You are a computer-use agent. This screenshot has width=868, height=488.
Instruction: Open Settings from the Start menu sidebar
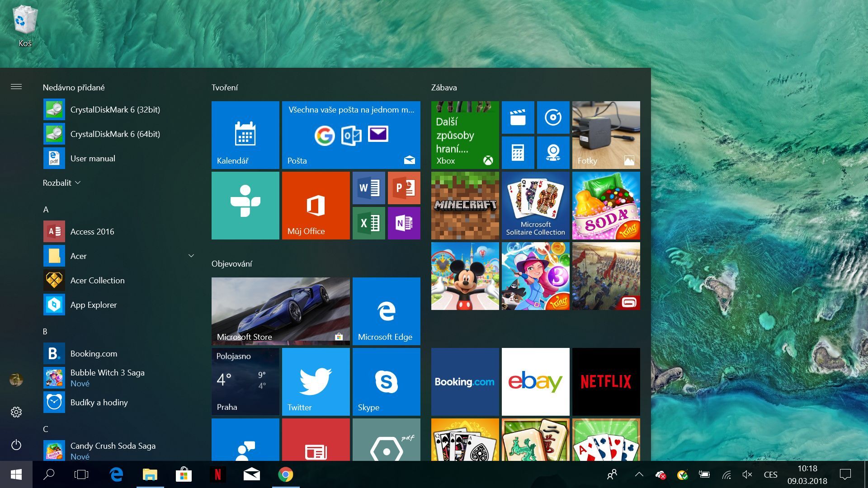[x=16, y=412]
